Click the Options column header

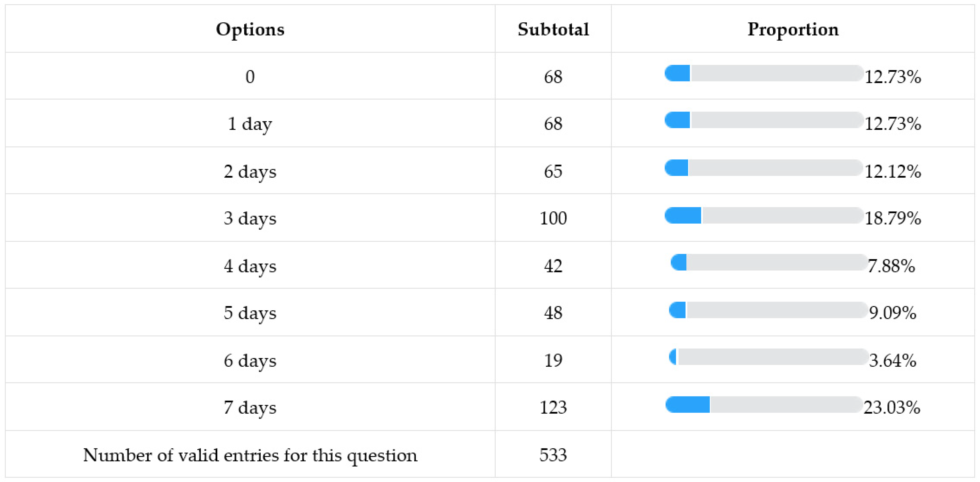250,29
